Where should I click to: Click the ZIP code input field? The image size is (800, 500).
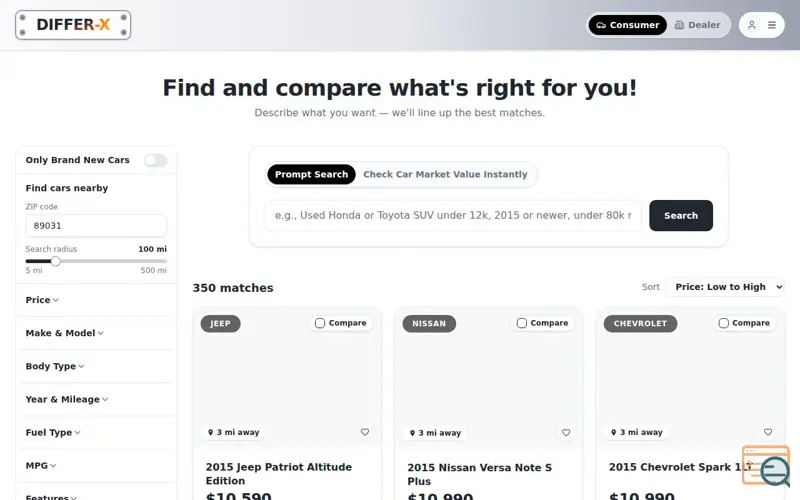(x=96, y=226)
